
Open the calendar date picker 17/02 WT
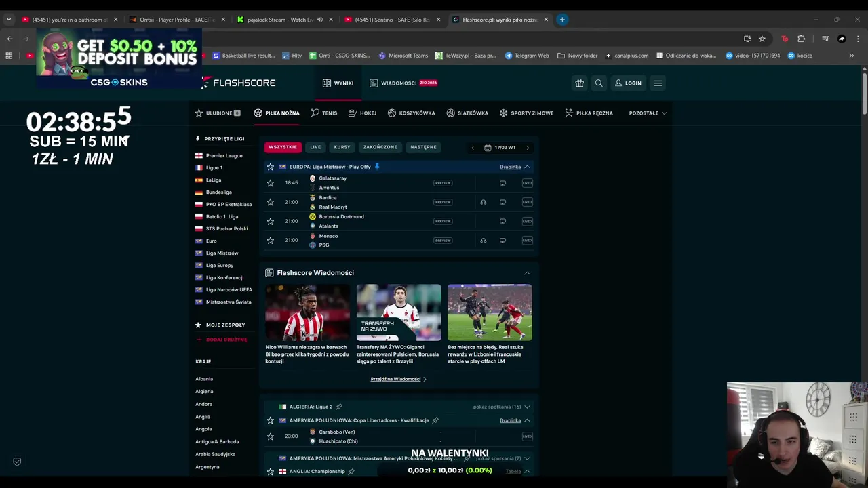[x=500, y=147]
